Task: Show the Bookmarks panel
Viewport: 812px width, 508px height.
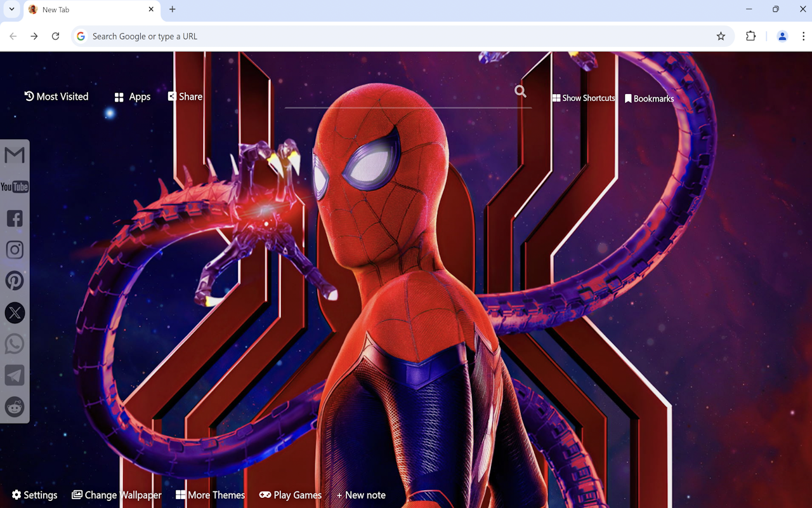Action: [x=650, y=98]
